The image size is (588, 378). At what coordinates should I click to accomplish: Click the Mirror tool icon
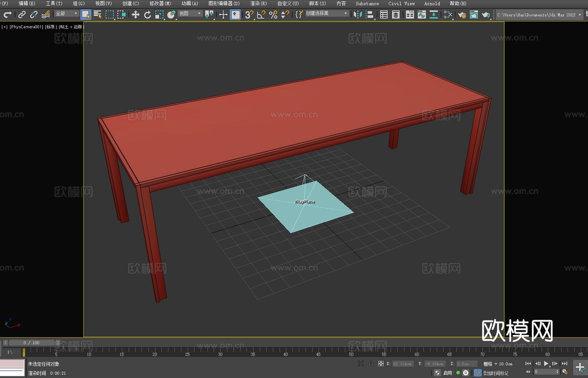click(x=358, y=14)
